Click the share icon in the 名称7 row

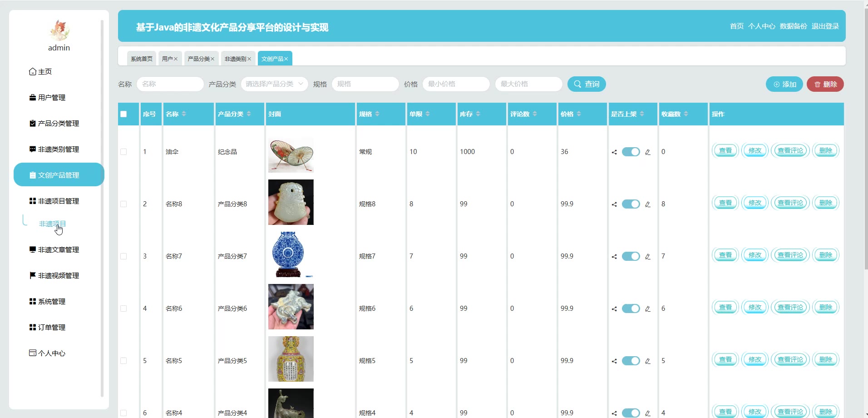coord(614,257)
